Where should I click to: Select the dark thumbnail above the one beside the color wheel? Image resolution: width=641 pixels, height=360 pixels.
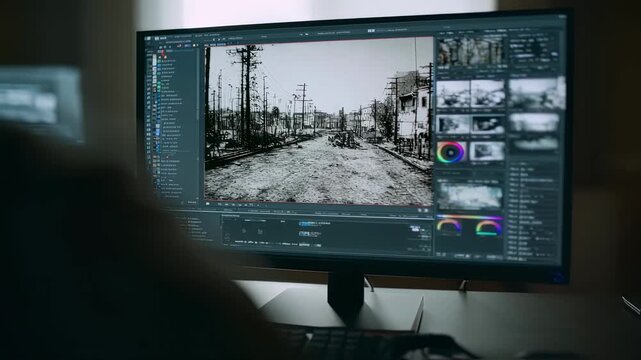pos(488,125)
